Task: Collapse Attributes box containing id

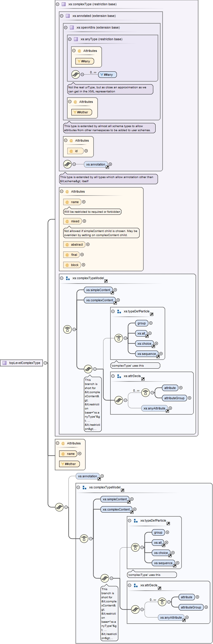Action: 66,140
